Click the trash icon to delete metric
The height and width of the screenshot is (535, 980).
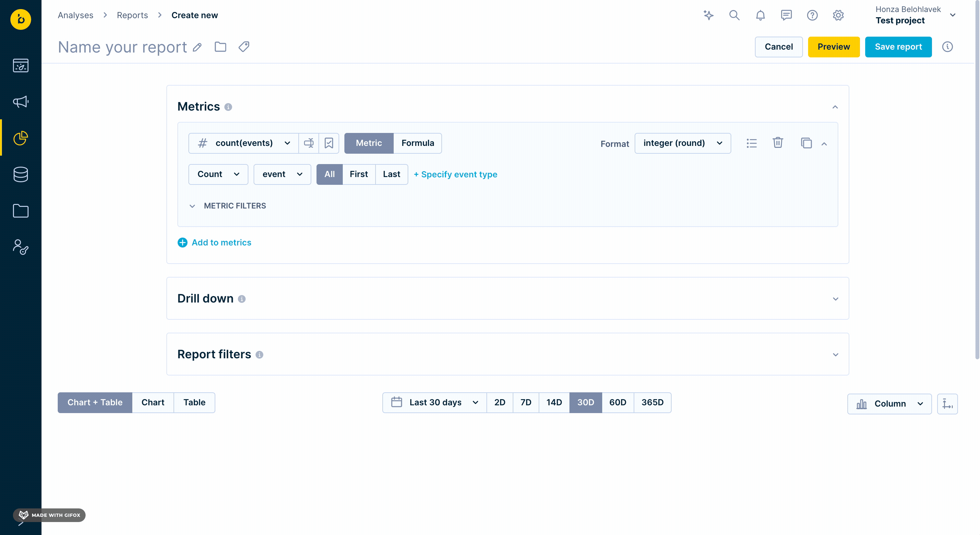click(778, 143)
